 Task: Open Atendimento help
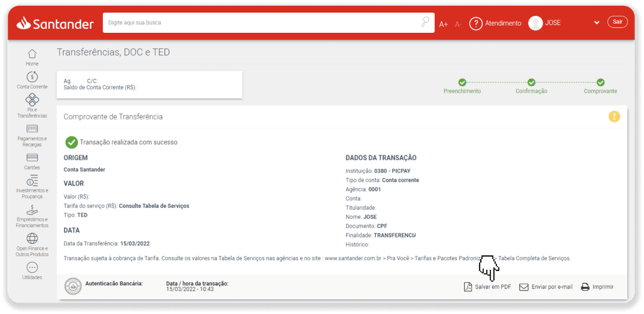click(495, 23)
